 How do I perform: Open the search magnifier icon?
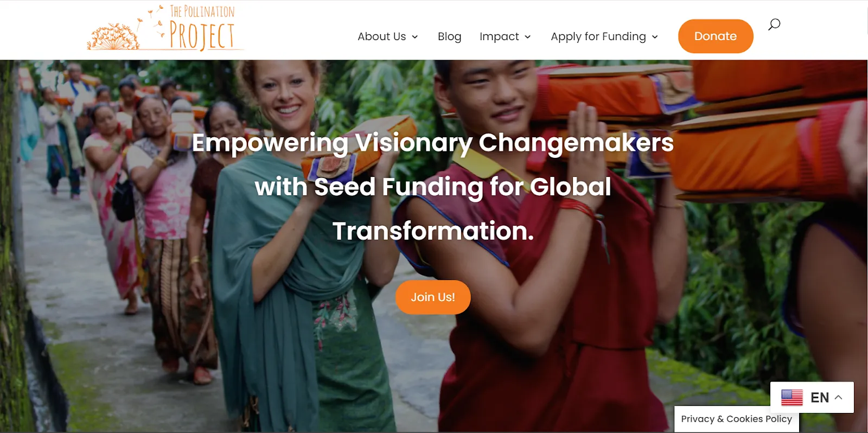pos(774,24)
